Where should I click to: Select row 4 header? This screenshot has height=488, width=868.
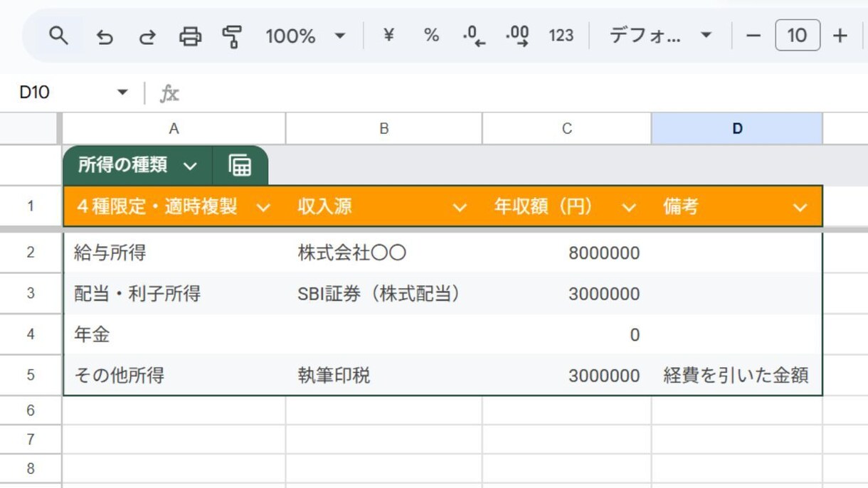(x=31, y=334)
